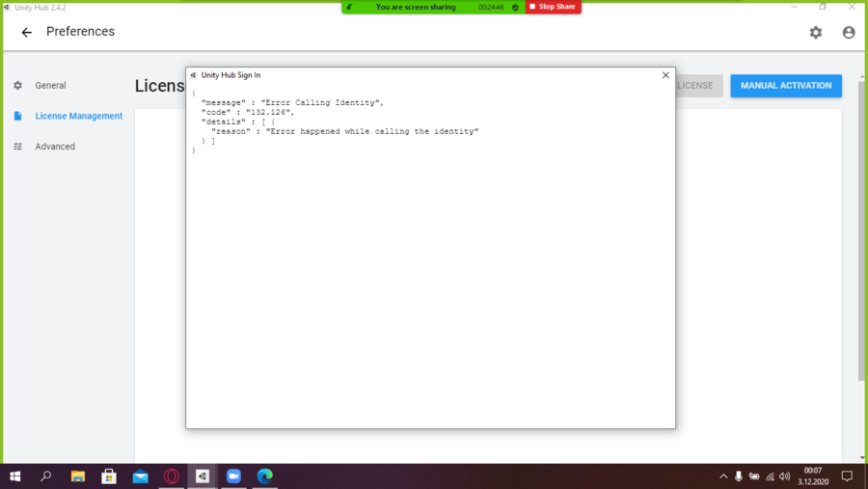This screenshot has height=489, width=868.
Task: Stop Share in the Zoom bar
Action: pos(553,7)
